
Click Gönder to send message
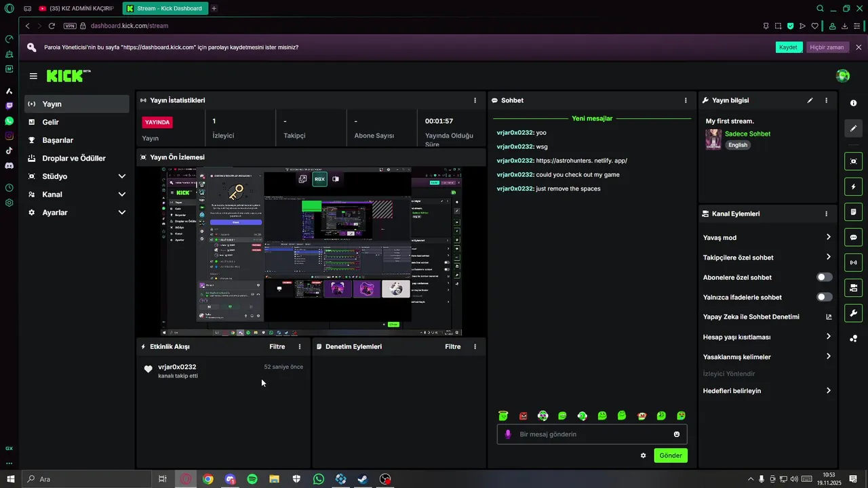(671, 455)
